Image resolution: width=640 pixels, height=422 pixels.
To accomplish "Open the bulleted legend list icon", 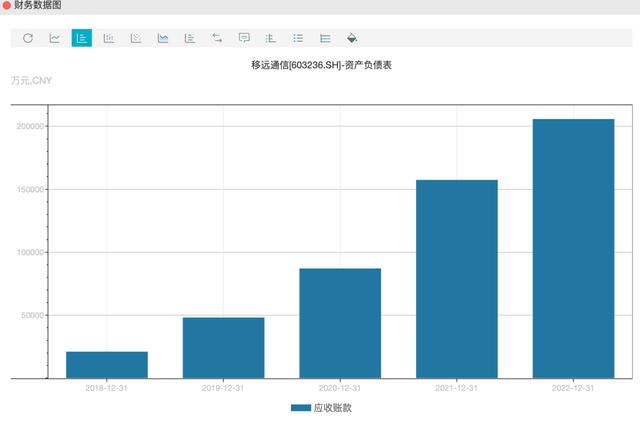I will pyautogui.click(x=298, y=38).
